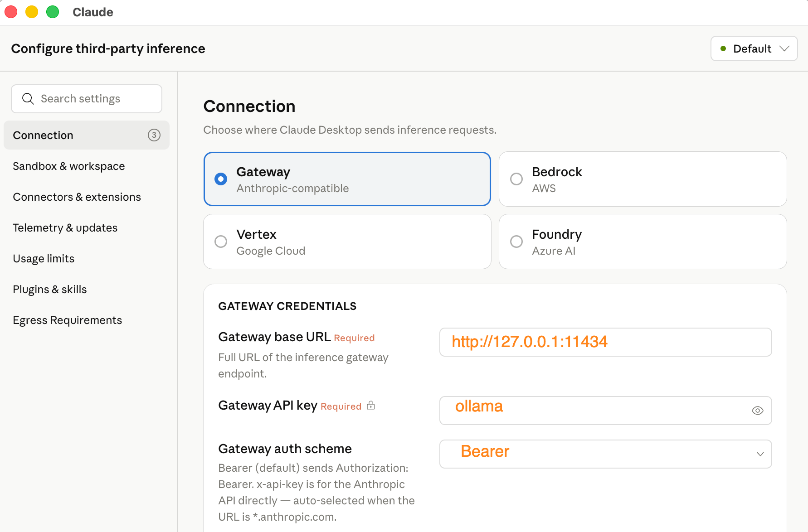Click the Gateway auth scheme label
The width and height of the screenshot is (808, 532).
pyautogui.click(x=285, y=449)
